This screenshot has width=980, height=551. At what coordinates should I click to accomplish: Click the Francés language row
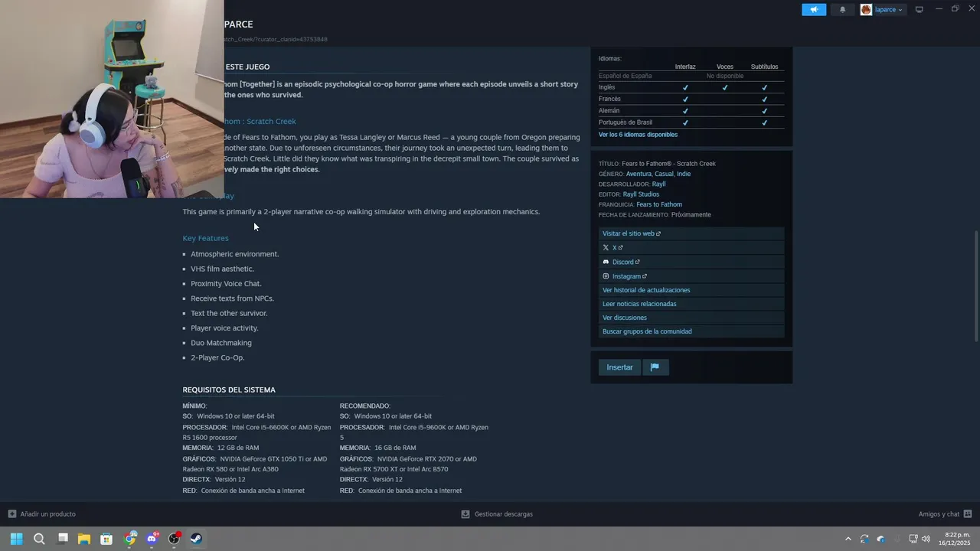tap(691, 99)
